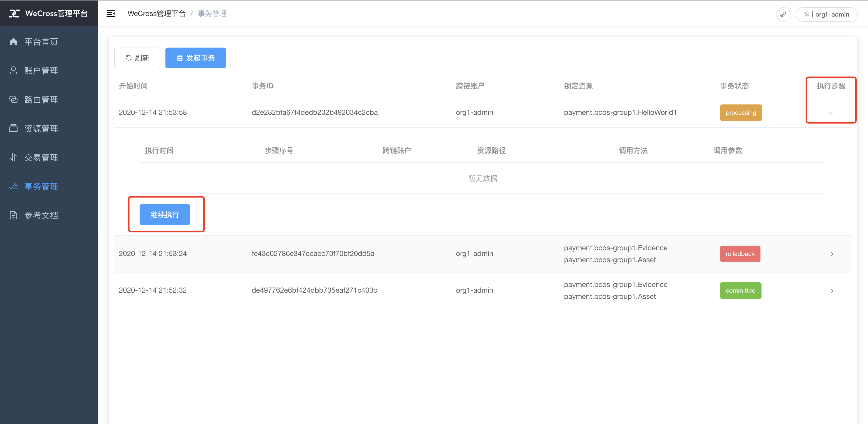Screen dimensions: 868x424
Task: Click the 事务状态 column header
Action: (735, 86)
